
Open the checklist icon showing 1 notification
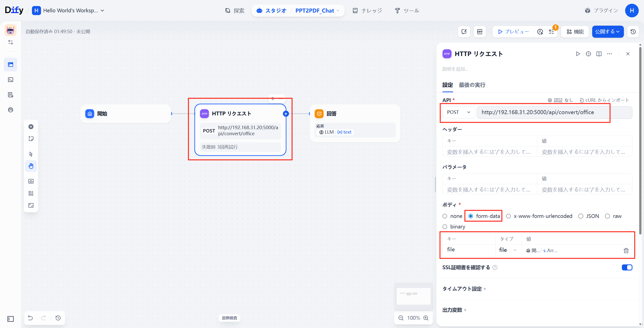(551, 31)
